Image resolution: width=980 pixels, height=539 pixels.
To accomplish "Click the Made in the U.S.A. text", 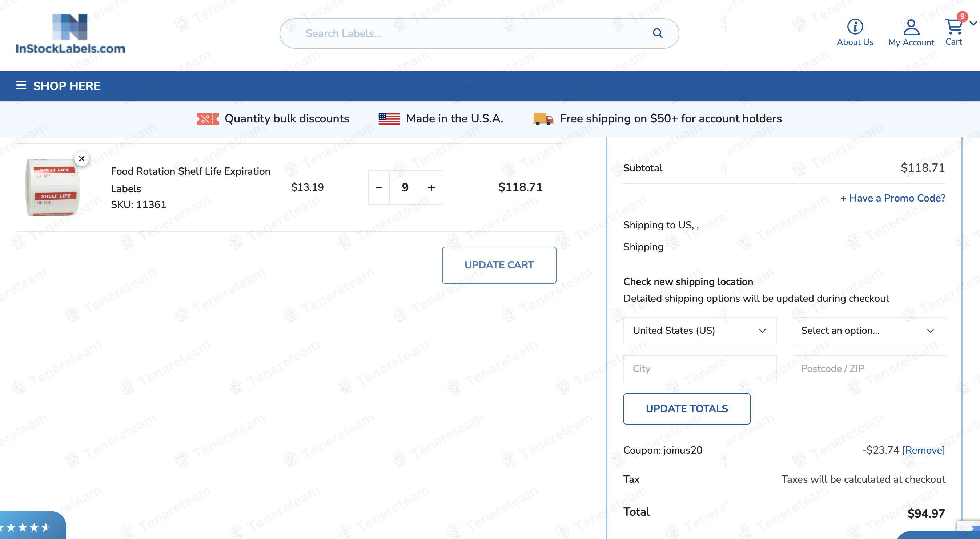I will [x=455, y=119].
